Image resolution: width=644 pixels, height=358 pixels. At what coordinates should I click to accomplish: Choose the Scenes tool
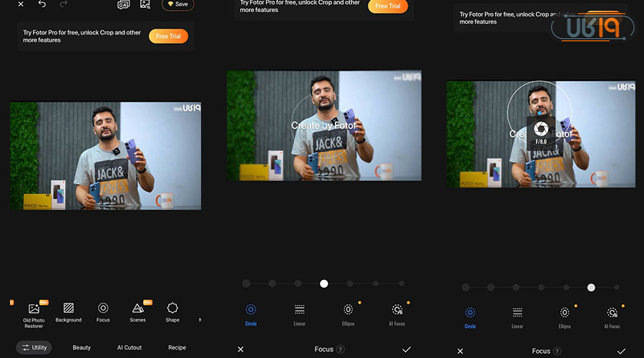coord(138,312)
